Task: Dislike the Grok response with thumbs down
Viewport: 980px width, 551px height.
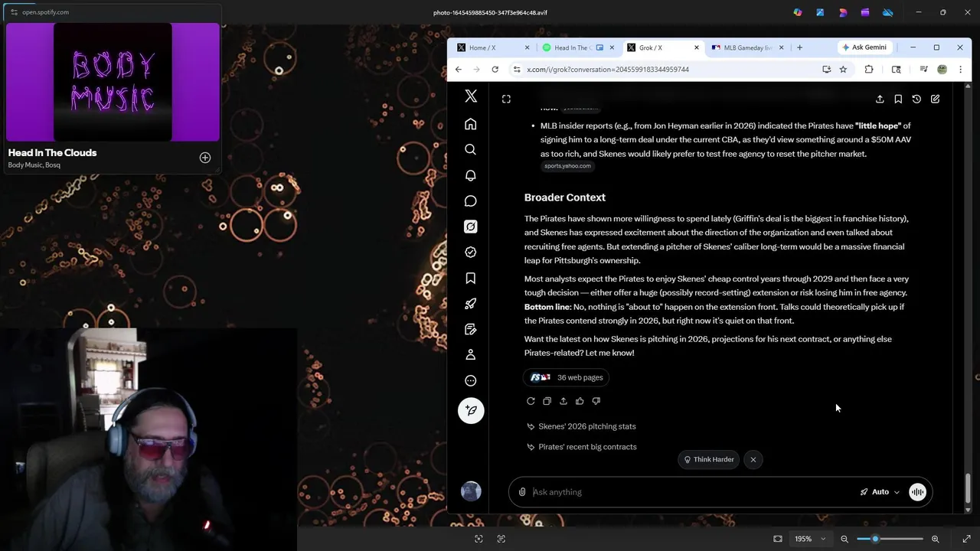Action: pyautogui.click(x=596, y=401)
